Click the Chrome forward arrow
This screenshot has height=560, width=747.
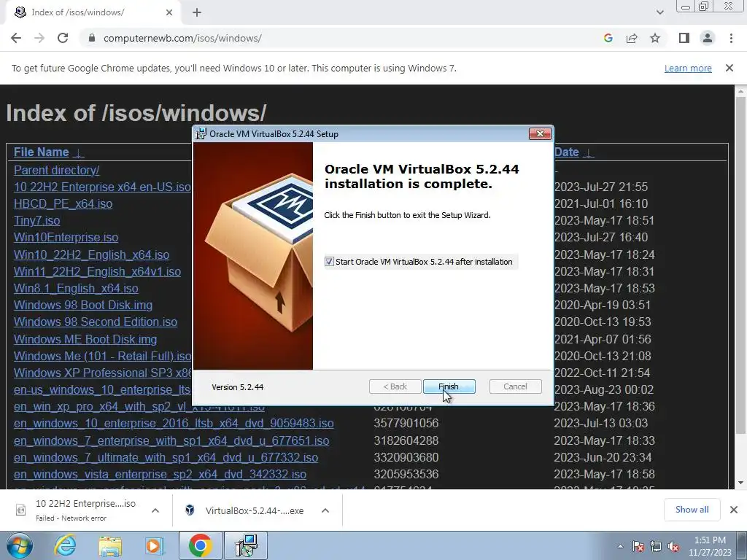pyautogui.click(x=39, y=38)
